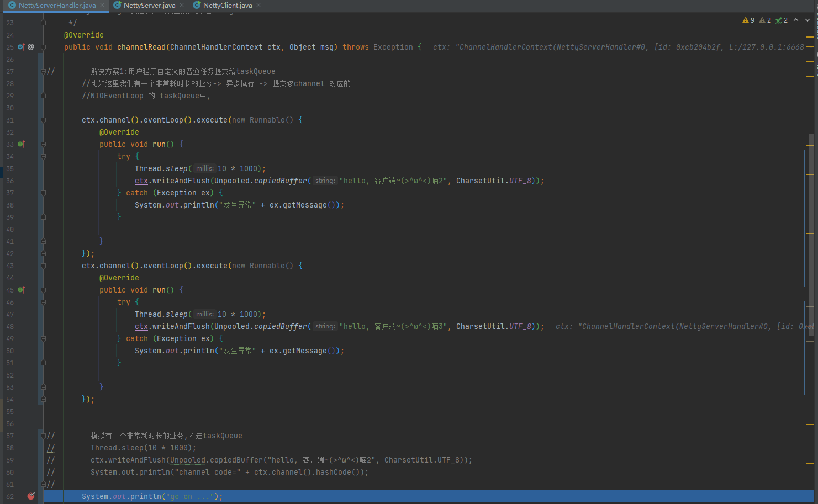The width and height of the screenshot is (818, 504).
Task: Close the NettyServerHandler.java tab
Action: pos(102,6)
